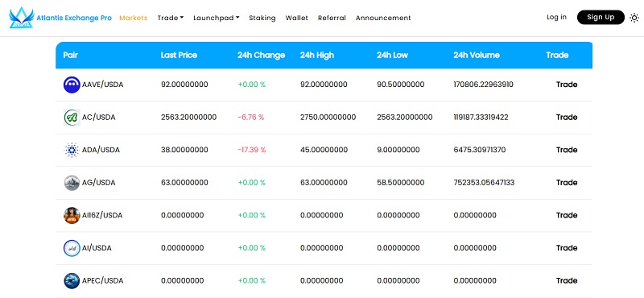The image size is (644, 298).
Task: Trade the AC/USDA pair
Action: [567, 117]
